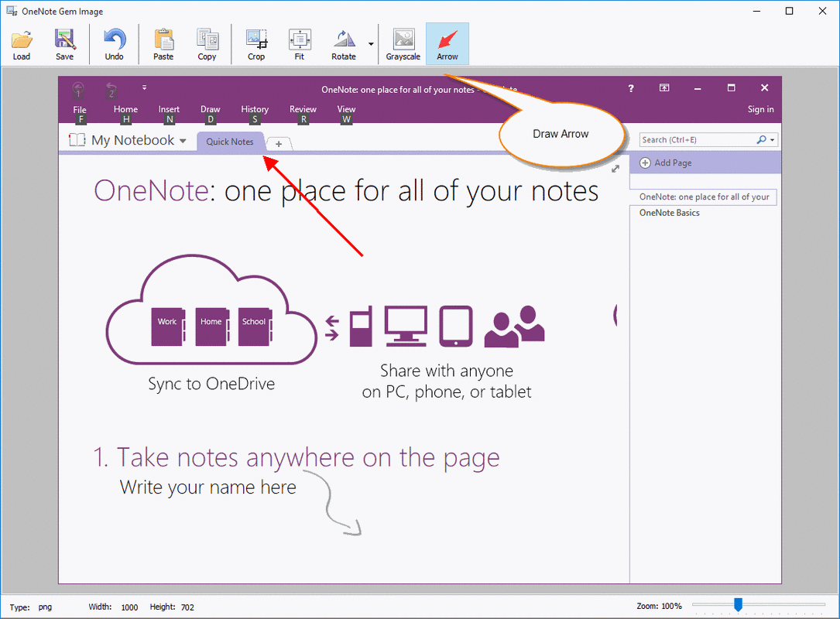
Task: Click the Load folder icon
Action: (22, 43)
